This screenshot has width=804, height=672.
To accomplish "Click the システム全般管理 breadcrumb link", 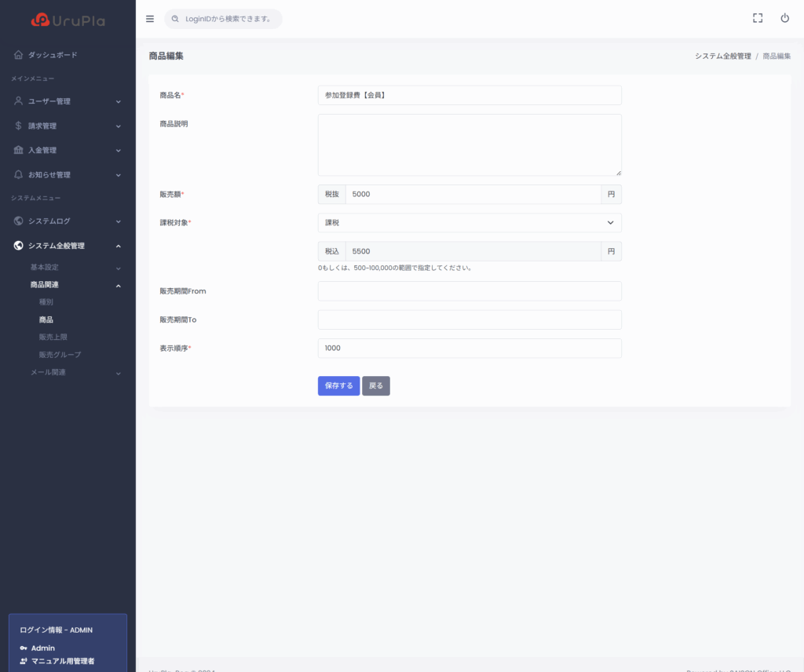I will (722, 57).
